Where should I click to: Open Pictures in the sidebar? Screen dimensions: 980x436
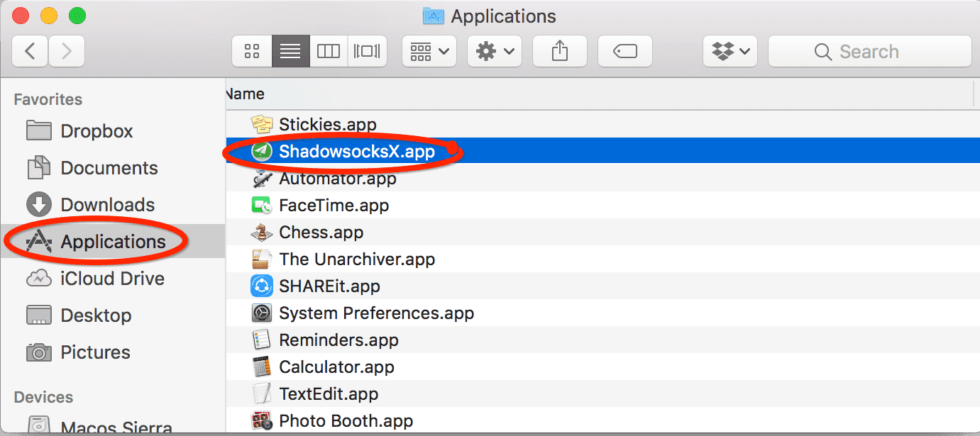(x=77, y=352)
